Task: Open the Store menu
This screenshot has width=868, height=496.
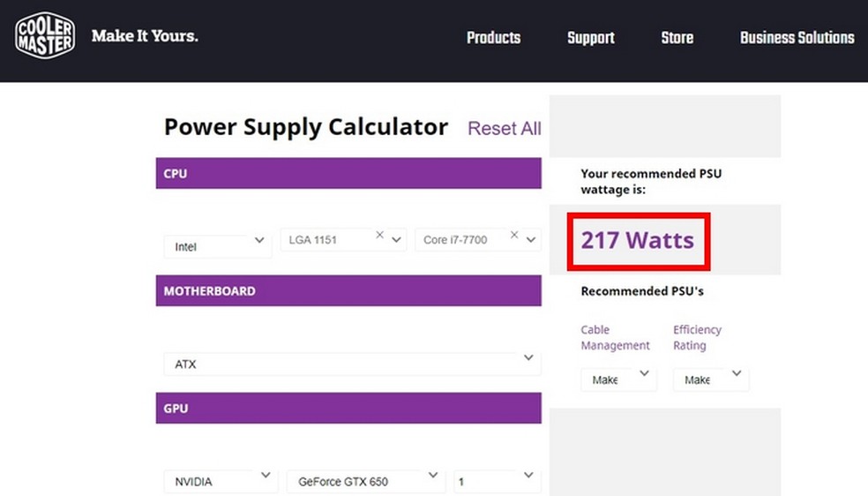Action: tap(677, 38)
